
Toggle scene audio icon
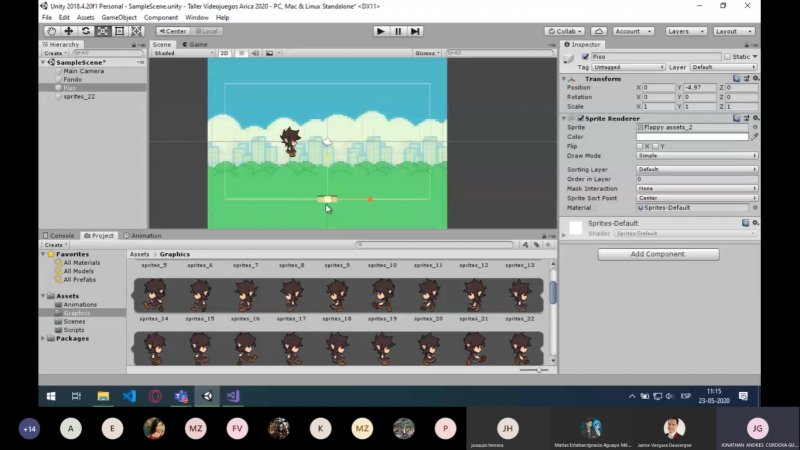click(255, 53)
